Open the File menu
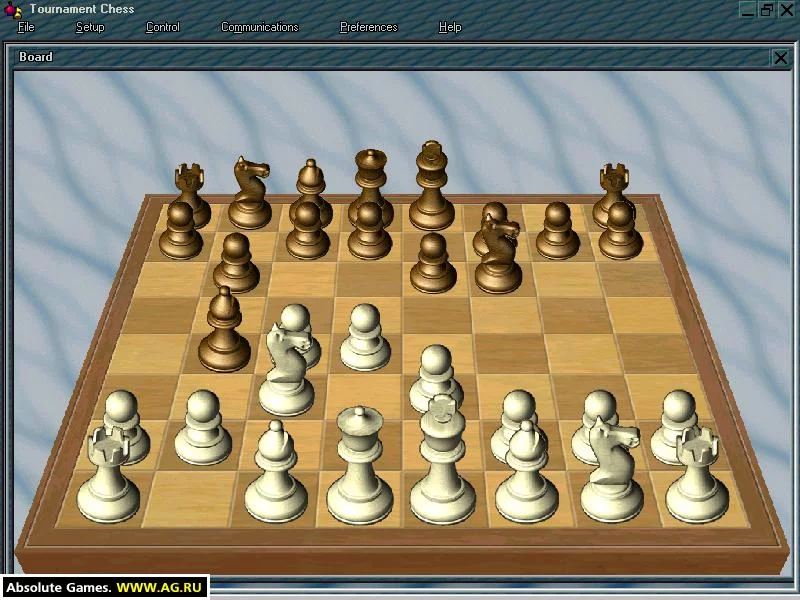This screenshot has width=800, height=600. click(x=26, y=27)
